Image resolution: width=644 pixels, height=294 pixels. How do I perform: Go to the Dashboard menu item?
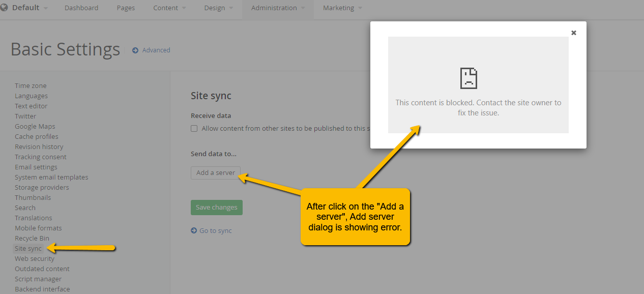[x=81, y=8]
